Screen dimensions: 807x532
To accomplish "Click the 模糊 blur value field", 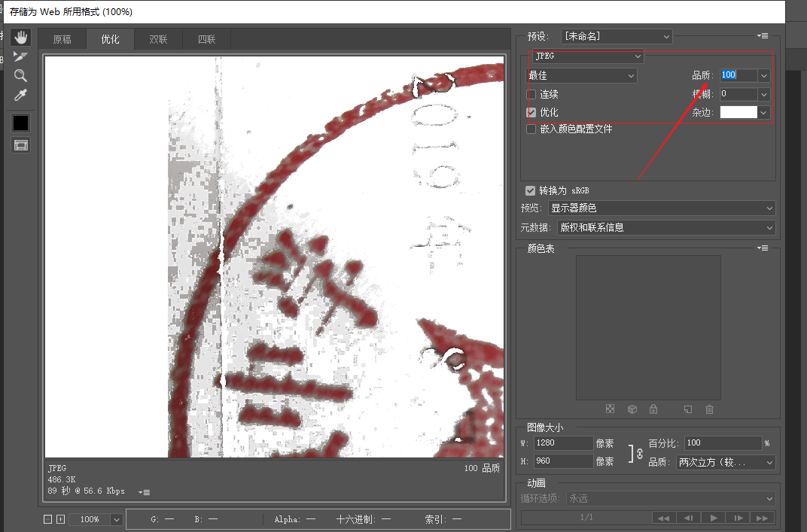I will point(738,94).
